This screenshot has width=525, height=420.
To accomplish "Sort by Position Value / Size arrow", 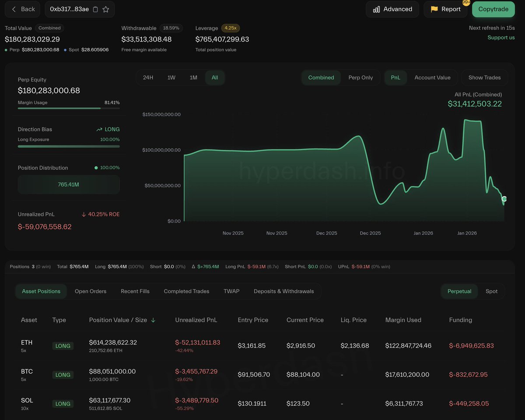I will 153,320.
